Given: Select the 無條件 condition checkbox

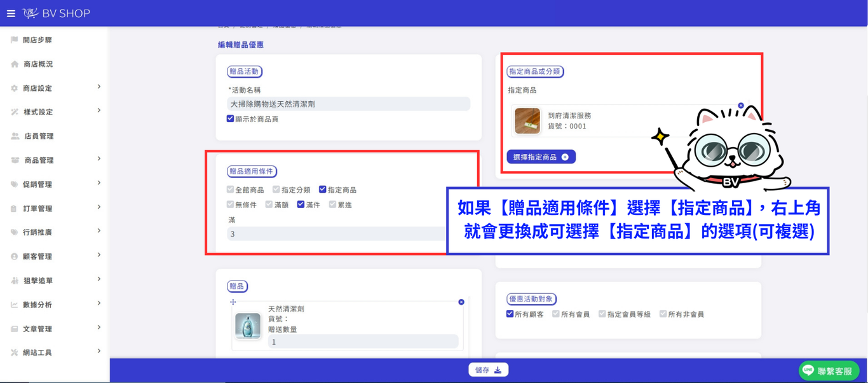Looking at the screenshot, I should (x=231, y=205).
